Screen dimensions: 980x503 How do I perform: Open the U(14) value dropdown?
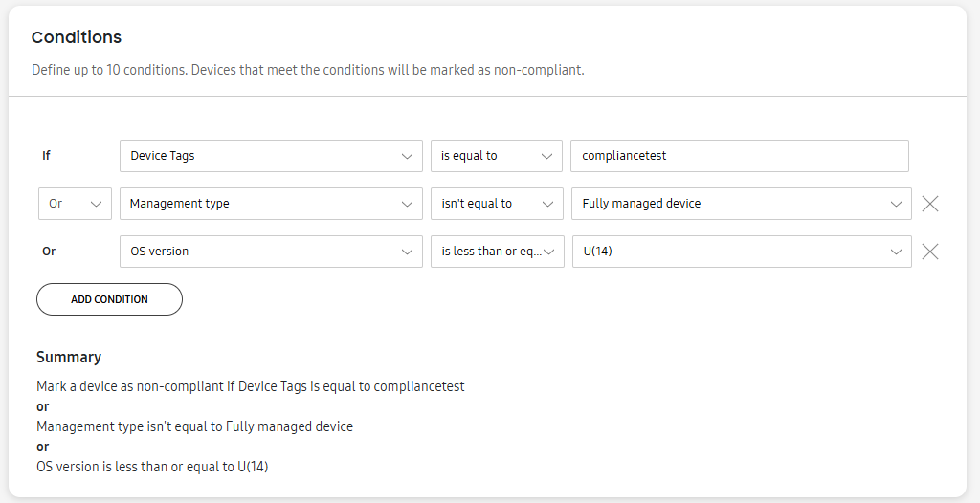click(x=742, y=251)
